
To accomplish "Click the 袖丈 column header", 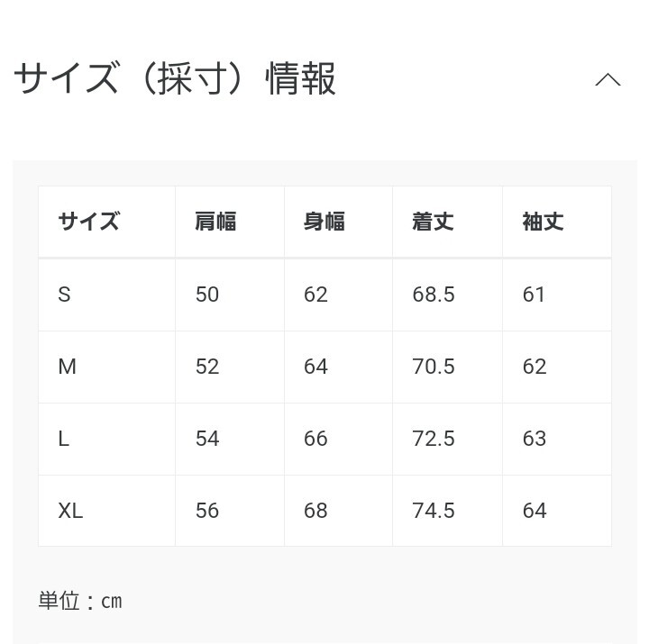I will [543, 222].
